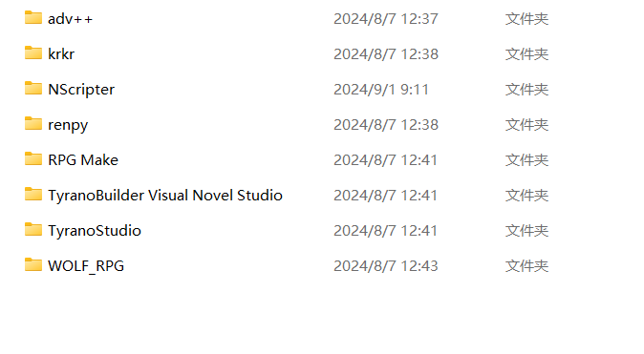Select the WOLF_RPG folder name
Screen dimensions: 644x354
click(86, 266)
